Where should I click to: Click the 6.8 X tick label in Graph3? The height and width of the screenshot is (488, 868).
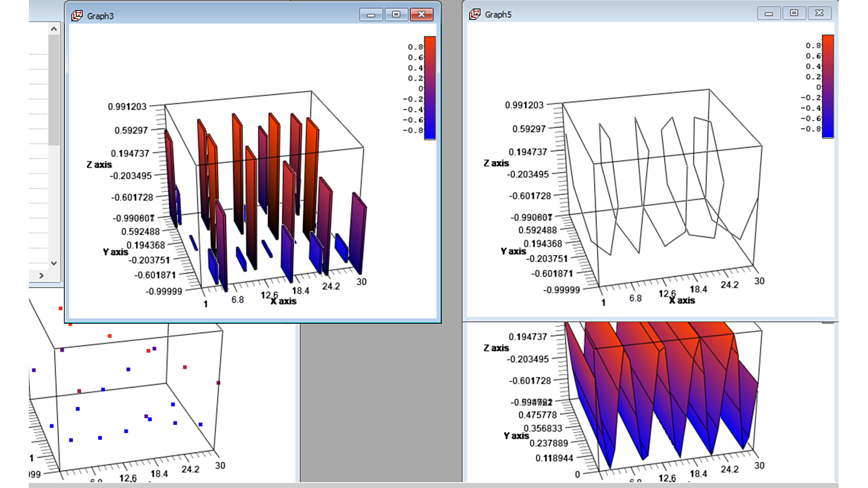point(238,299)
